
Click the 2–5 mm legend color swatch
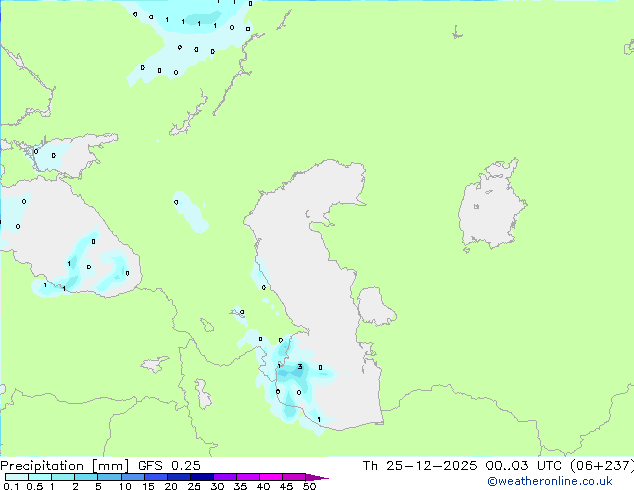86,477
